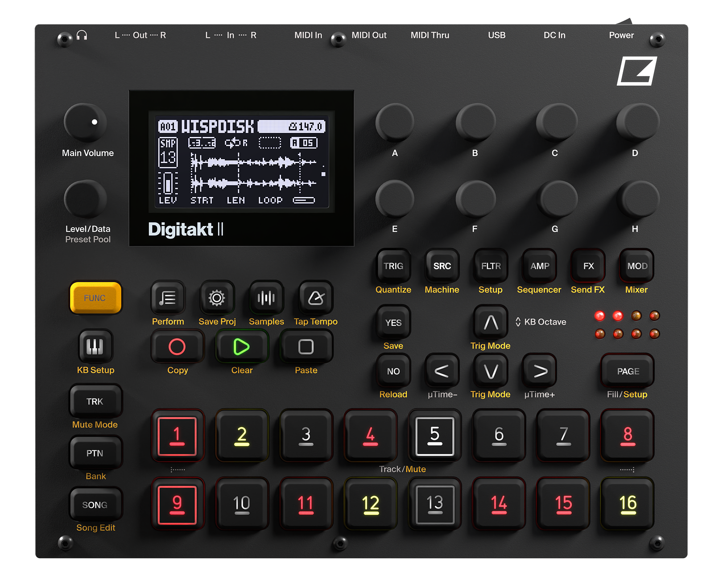
Task: Click the Save Proj gear button
Action: (217, 297)
